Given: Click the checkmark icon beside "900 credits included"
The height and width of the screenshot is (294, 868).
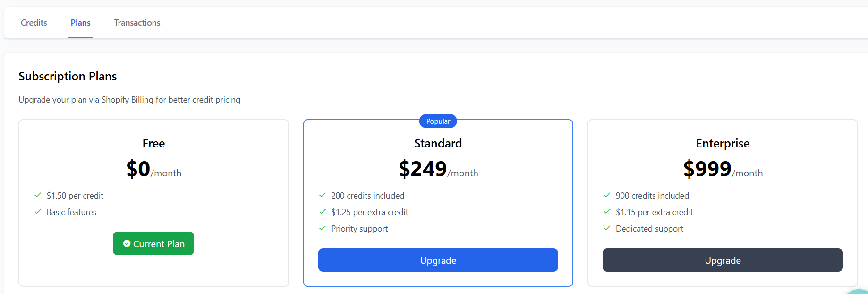Looking at the screenshot, I should 607,195.
